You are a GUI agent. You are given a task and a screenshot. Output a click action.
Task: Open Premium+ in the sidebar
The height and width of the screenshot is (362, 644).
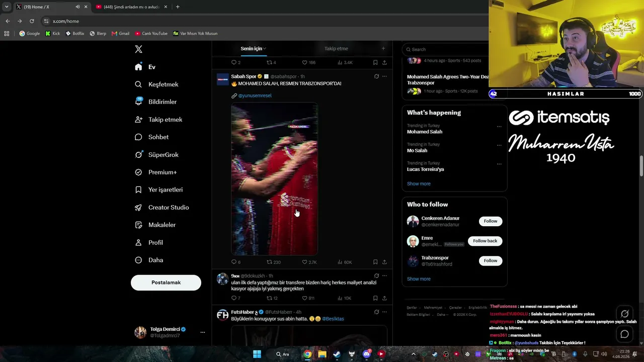[x=155, y=172]
